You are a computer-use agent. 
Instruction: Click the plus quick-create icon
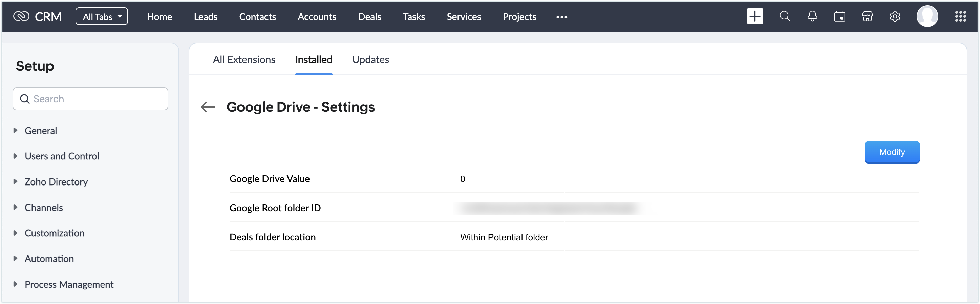[755, 16]
